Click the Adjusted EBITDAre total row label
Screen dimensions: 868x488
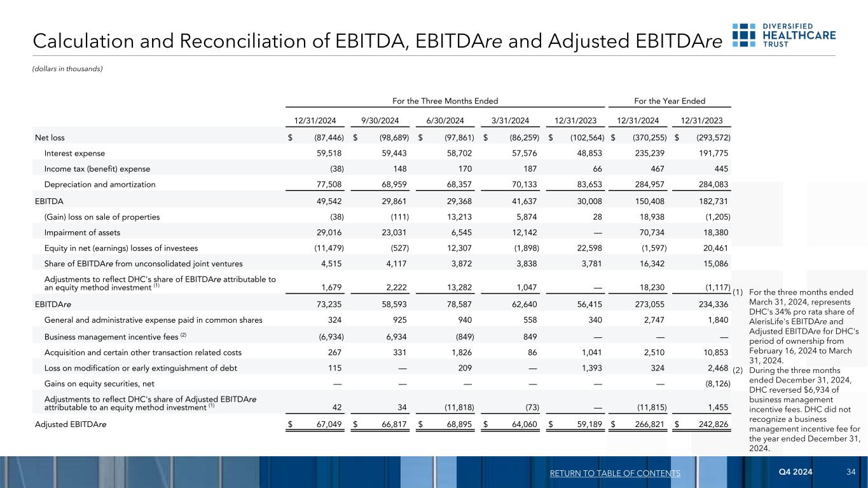(x=71, y=424)
